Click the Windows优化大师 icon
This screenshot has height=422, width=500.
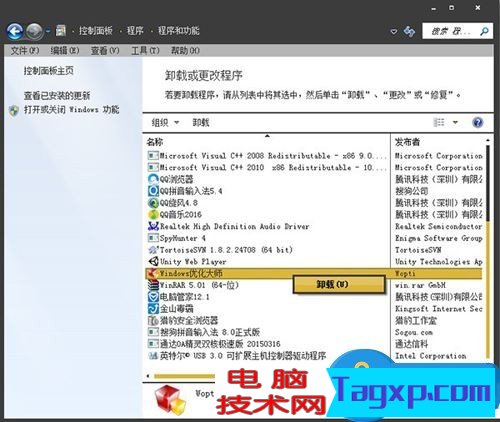pos(152,273)
